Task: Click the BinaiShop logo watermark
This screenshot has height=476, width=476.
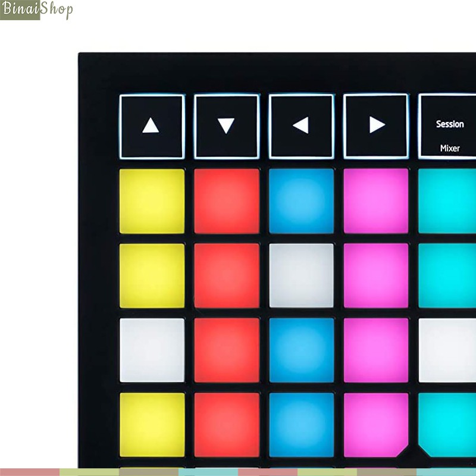Action: (x=36, y=10)
